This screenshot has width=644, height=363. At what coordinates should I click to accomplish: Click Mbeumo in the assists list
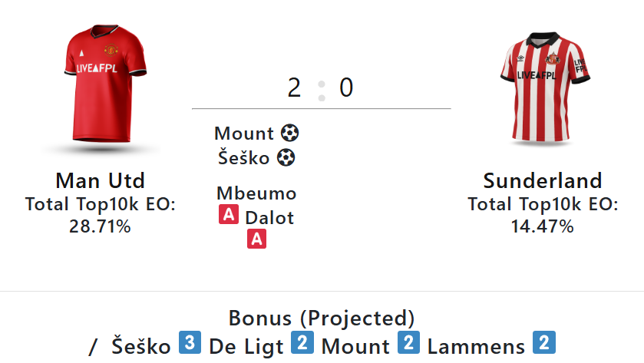256,193
